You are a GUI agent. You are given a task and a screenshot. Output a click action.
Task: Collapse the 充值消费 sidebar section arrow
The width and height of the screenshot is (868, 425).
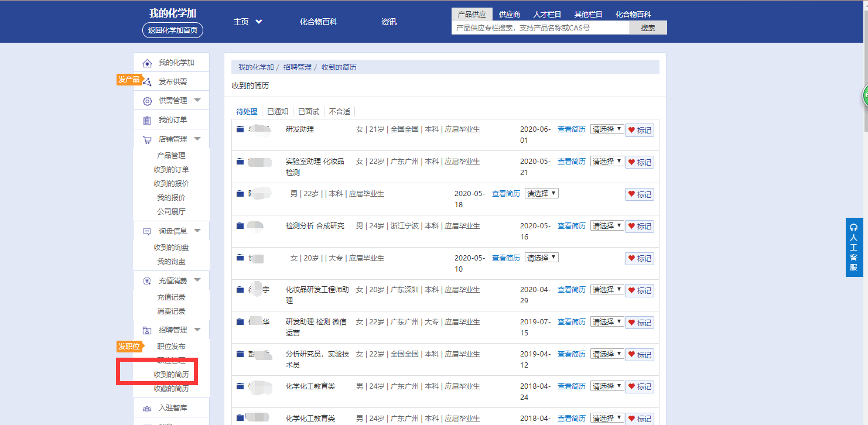click(x=197, y=280)
